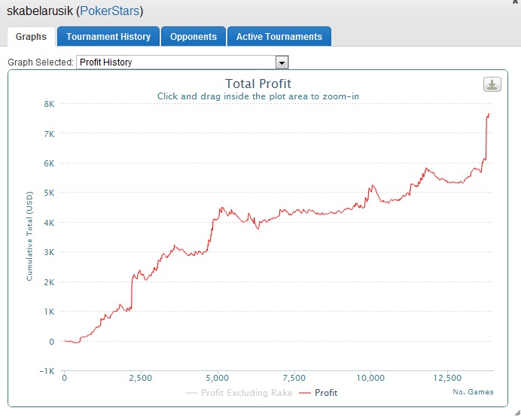
Task: Open the Tournament History tab
Action: (108, 37)
